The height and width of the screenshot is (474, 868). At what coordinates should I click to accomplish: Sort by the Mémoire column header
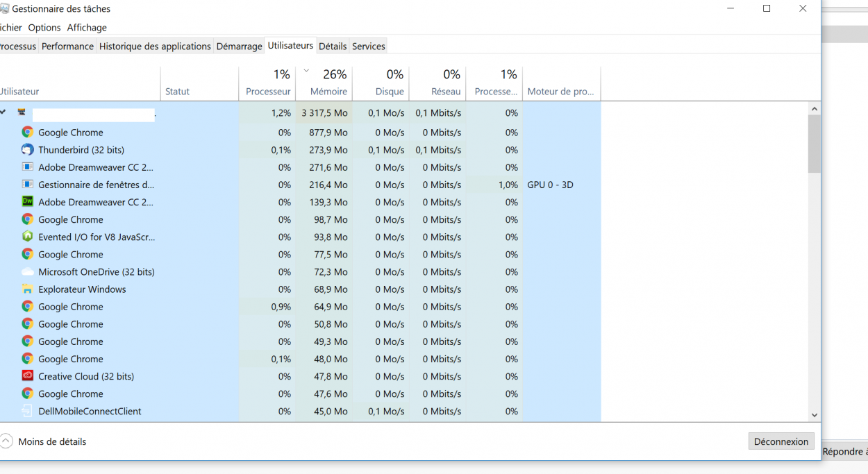[324, 84]
